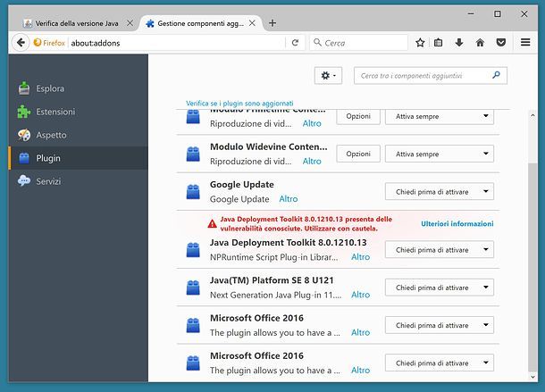The height and width of the screenshot is (392, 545).
Task: Click Opzioni button for Primetime module
Action: tap(358, 116)
